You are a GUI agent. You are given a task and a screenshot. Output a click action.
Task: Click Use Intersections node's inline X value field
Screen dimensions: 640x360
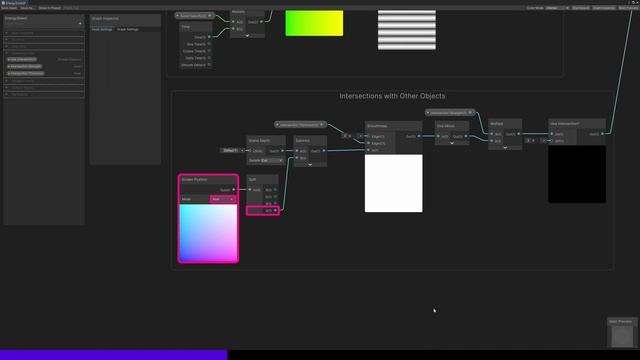pyautogui.click(x=532, y=140)
